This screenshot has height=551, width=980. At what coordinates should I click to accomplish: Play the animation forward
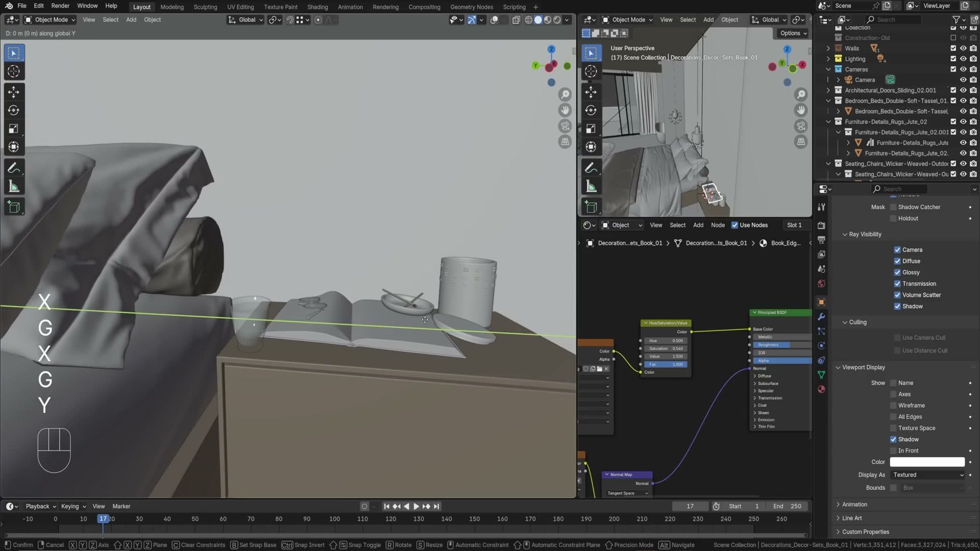pos(416,507)
